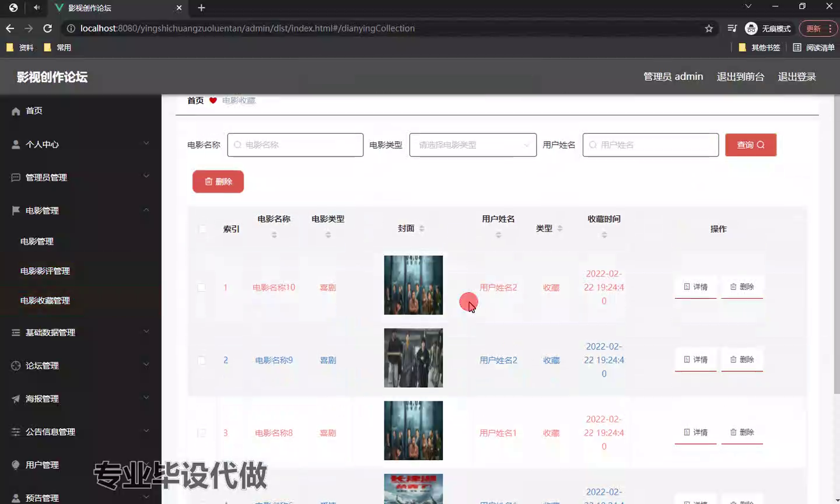Click the icon beside 公告信息管理

pos(16,432)
